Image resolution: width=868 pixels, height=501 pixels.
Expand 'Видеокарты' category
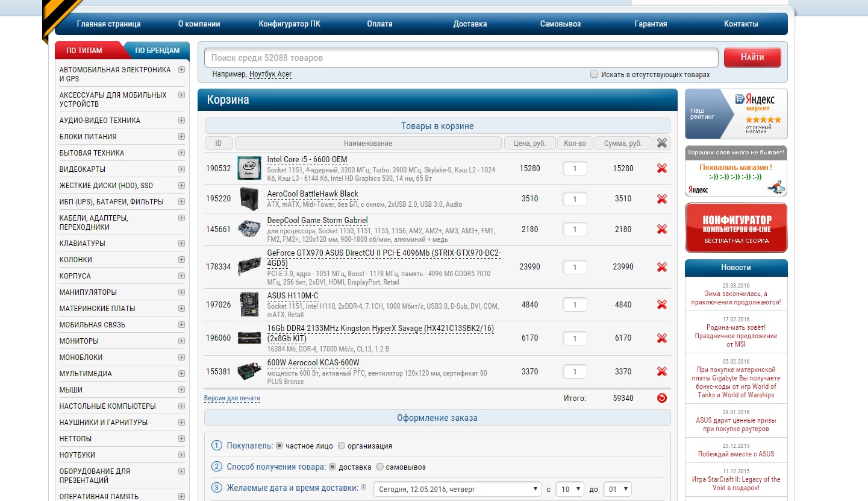pyautogui.click(x=181, y=169)
